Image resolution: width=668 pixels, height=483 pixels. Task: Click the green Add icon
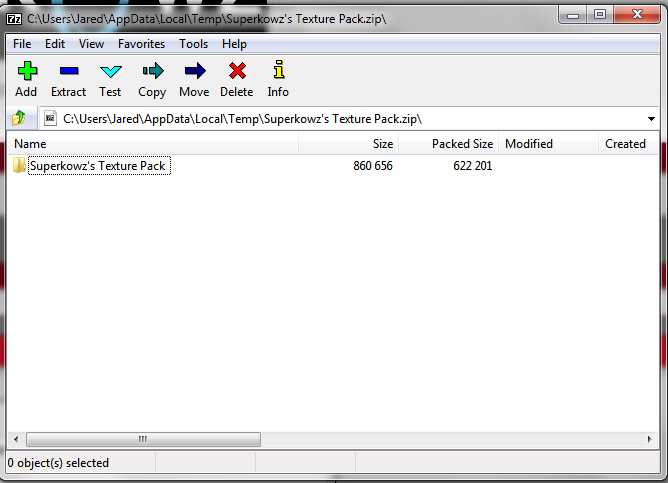26,71
